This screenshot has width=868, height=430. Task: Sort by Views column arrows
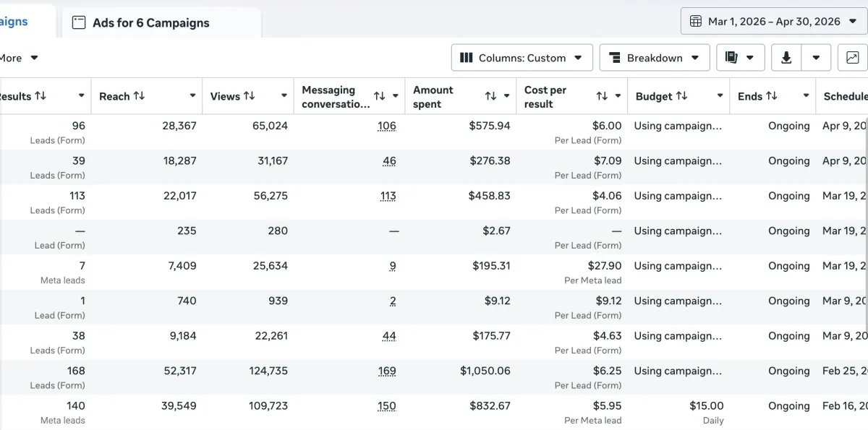(x=249, y=96)
